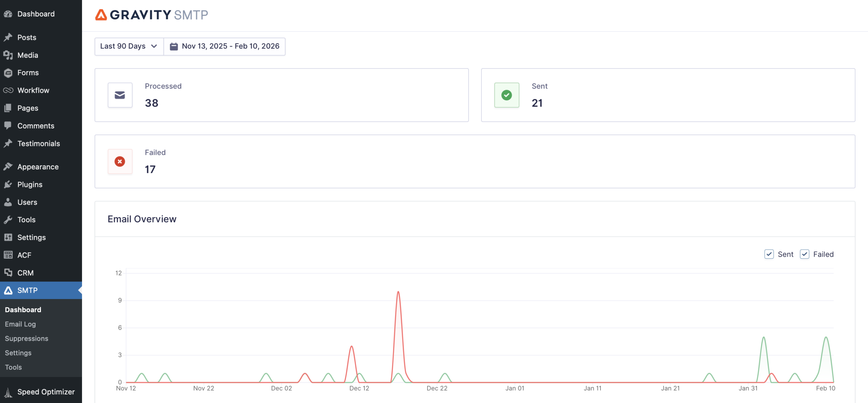Screen dimensions: 868x403
Task: Click the calendar icon in date range
Action: click(x=174, y=46)
